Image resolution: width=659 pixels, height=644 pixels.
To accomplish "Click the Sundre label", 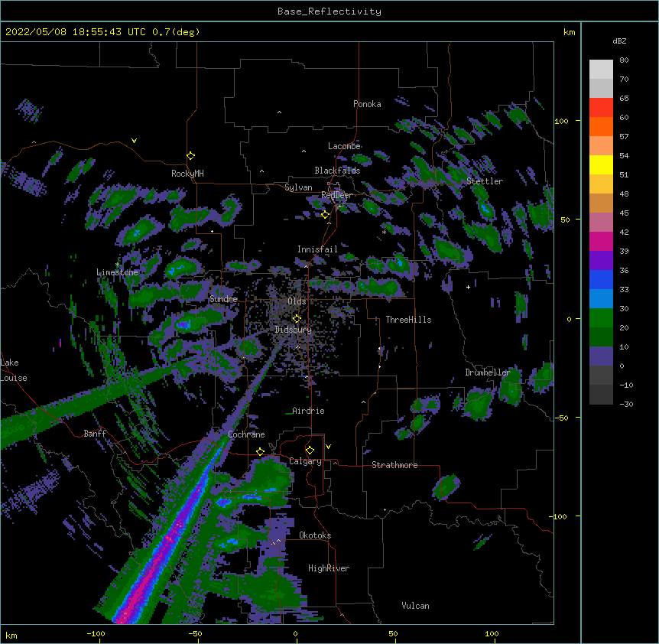I will point(223,299).
